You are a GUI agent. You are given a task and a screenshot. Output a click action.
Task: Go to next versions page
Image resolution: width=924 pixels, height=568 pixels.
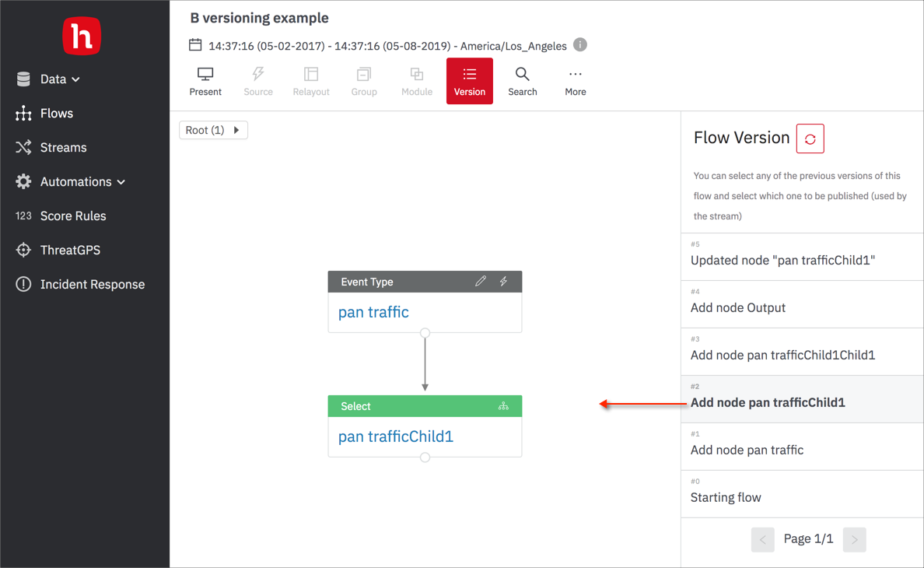click(x=855, y=540)
